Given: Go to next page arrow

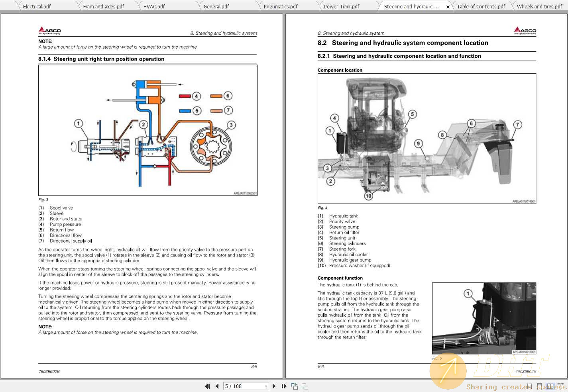Looking at the screenshot, I should click(x=274, y=386).
